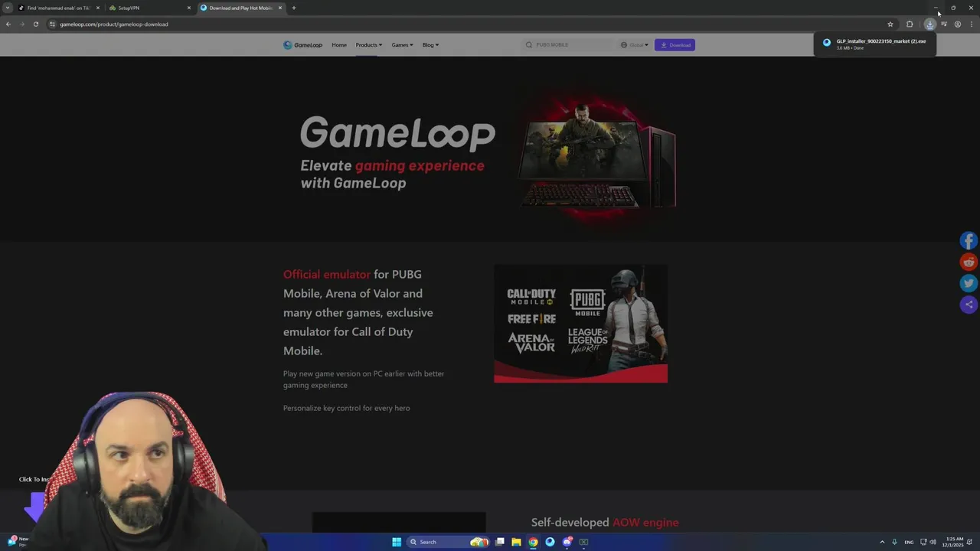Screen dimensions: 980x551
Task: Open the tab search dropdown arrow
Action: click(8, 8)
